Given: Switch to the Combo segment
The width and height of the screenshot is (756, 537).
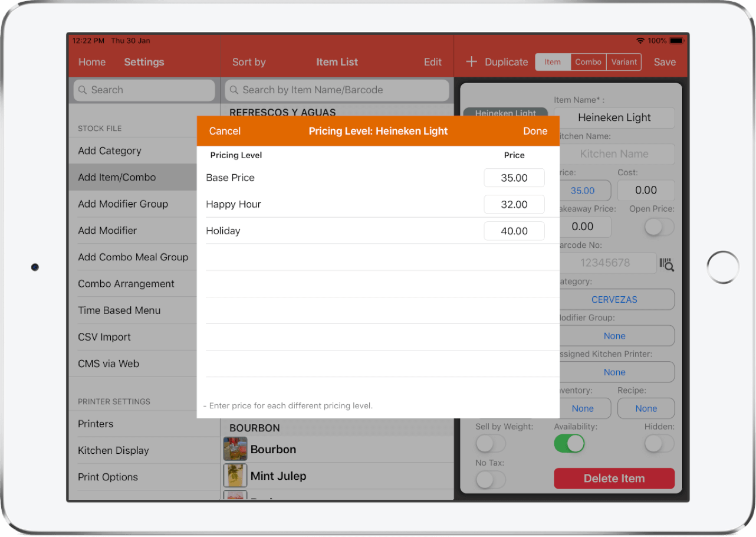Looking at the screenshot, I should click(x=588, y=62).
